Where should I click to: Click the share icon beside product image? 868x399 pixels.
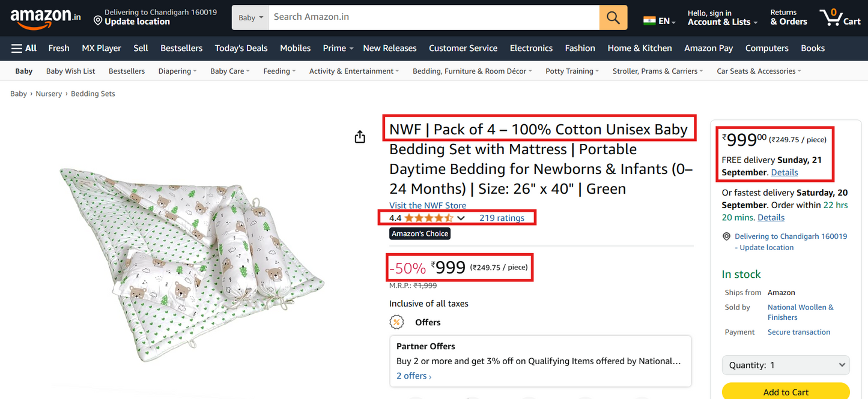coord(360,137)
